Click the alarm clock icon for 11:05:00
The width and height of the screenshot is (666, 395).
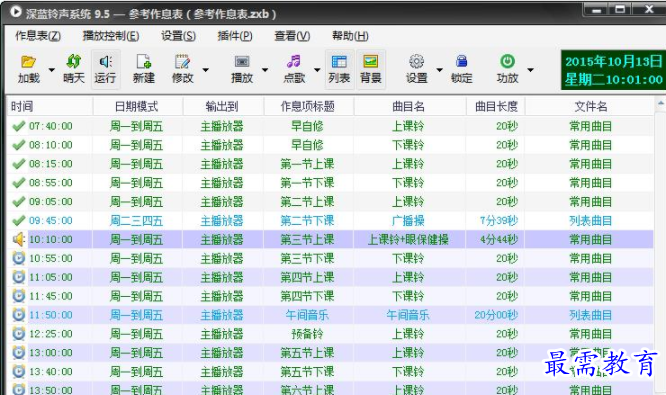click(18, 277)
